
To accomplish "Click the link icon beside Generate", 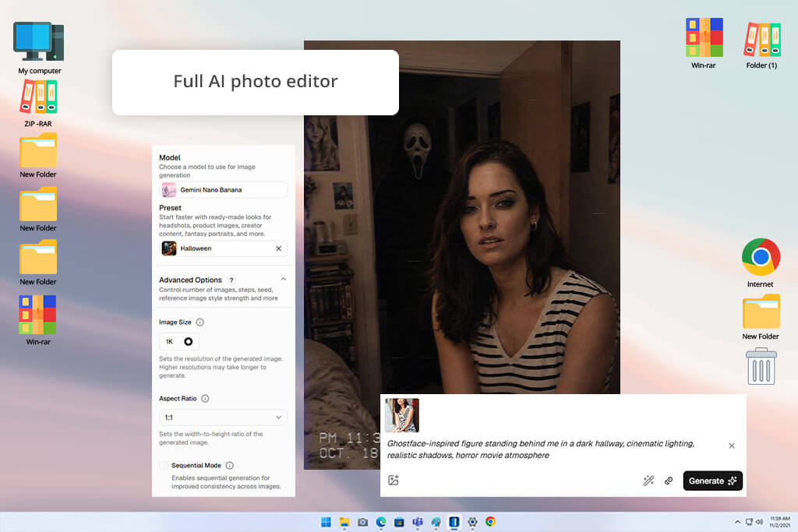I will (x=669, y=481).
